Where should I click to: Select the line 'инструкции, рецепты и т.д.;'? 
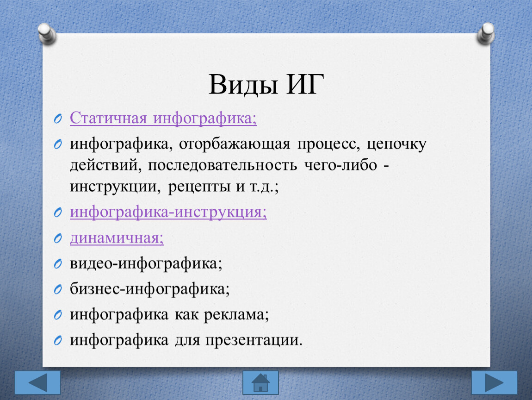click(174, 187)
